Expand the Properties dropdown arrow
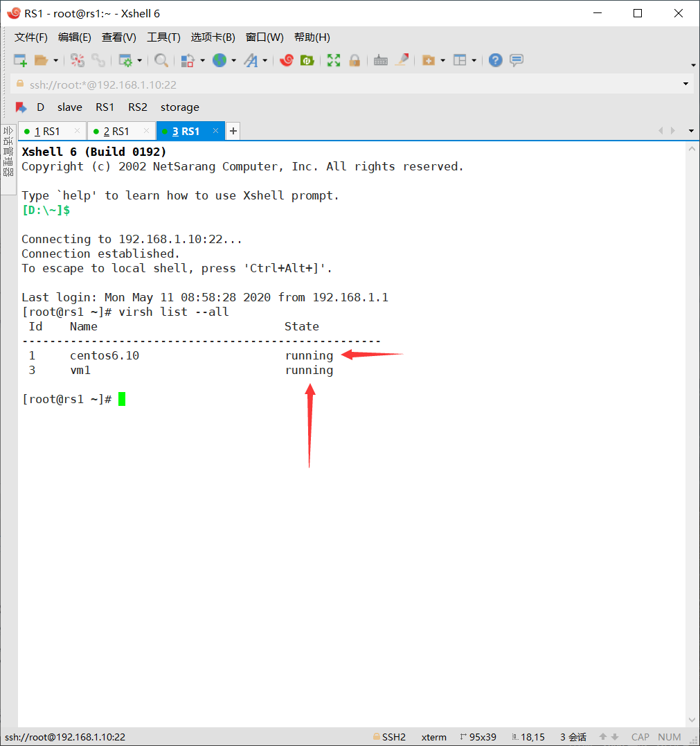Viewport: 700px width, 746px height. (x=139, y=60)
